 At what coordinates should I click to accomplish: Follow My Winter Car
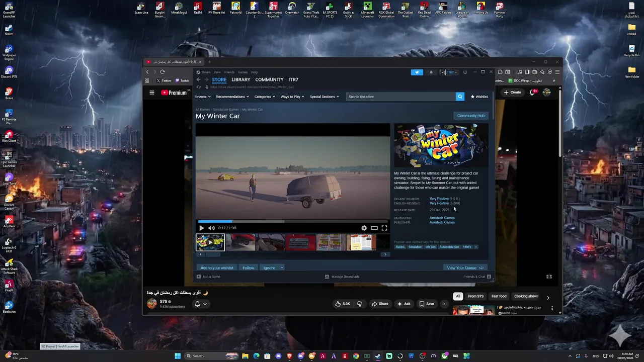coord(249,267)
